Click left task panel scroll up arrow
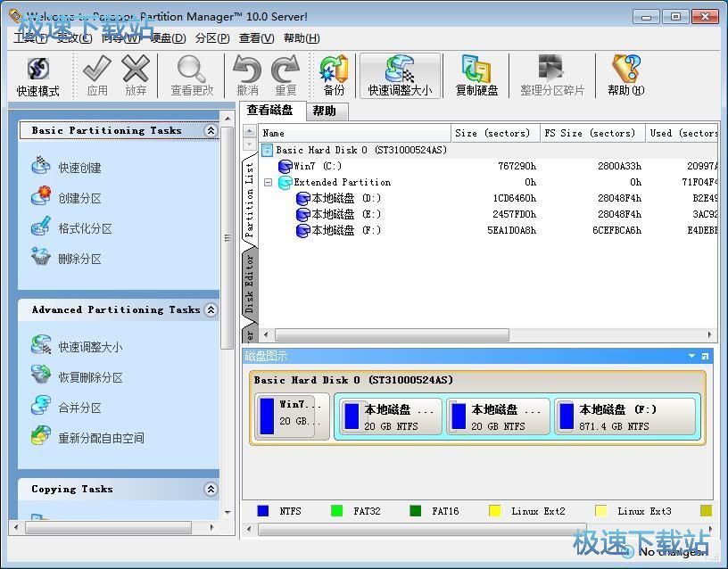Viewport: 728px width, 569px height. coord(227,119)
